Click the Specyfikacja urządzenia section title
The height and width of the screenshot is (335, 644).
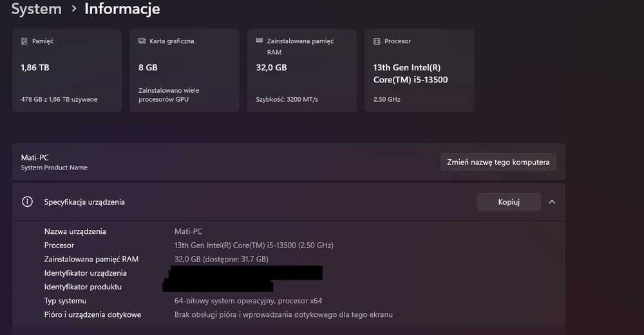coord(84,202)
